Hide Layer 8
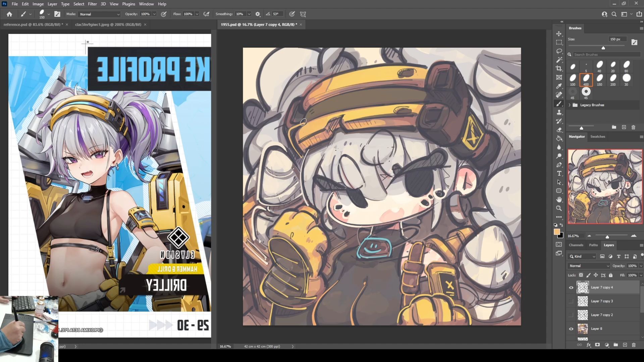Screen dimensions: 644x362 [571, 329]
